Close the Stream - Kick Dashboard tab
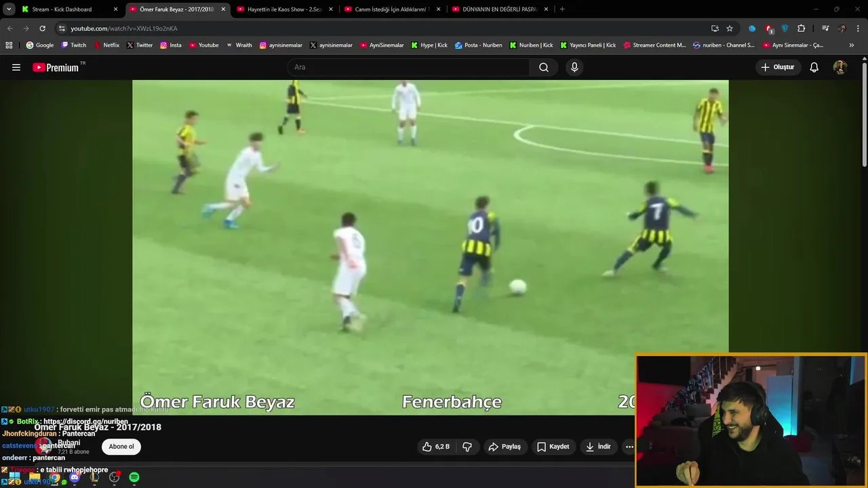The width and height of the screenshot is (868, 488). tap(115, 9)
